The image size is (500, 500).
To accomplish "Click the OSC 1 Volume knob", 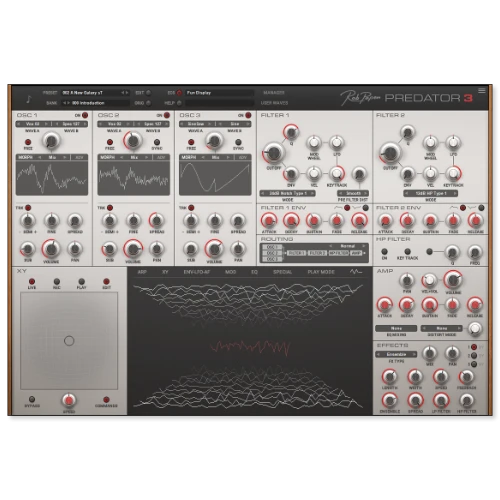I will click(51, 249).
